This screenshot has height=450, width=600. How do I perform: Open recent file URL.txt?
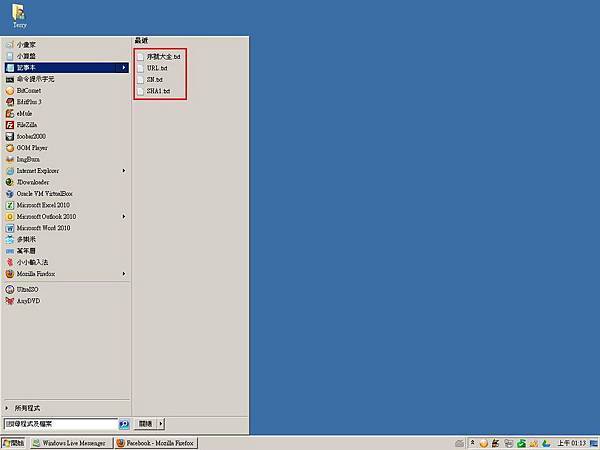pos(153,68)
